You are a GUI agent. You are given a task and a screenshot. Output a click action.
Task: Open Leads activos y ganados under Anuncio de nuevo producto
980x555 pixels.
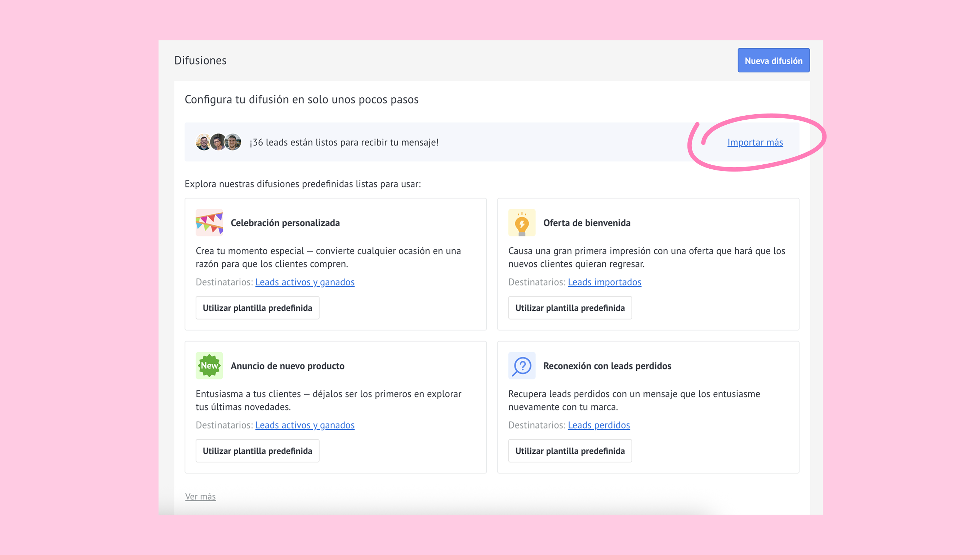click(x=305, y=425)
